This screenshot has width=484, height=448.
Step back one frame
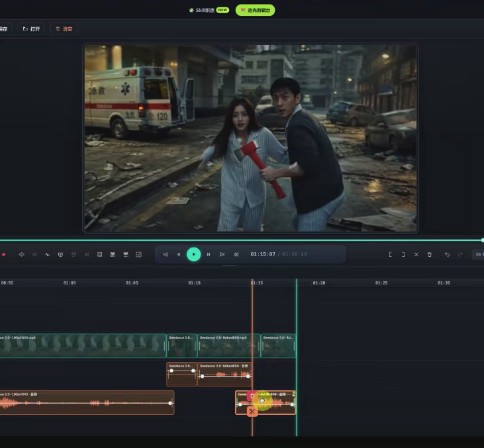pyautogui.click(x=179, y=255)
